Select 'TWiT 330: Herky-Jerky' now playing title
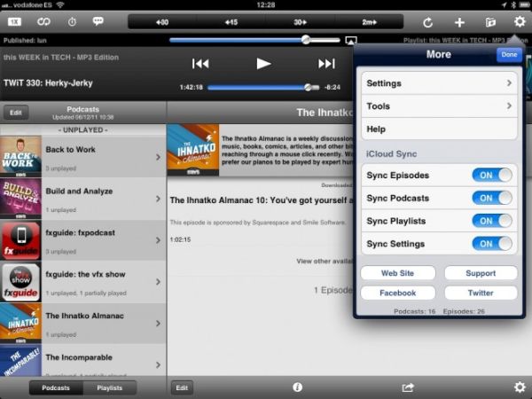Viewport: 532px width, 399px height. coord(48,83)
